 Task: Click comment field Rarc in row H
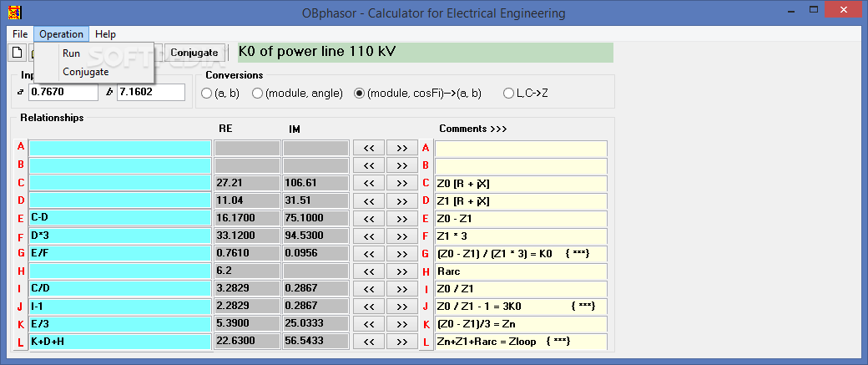[521, 271]
